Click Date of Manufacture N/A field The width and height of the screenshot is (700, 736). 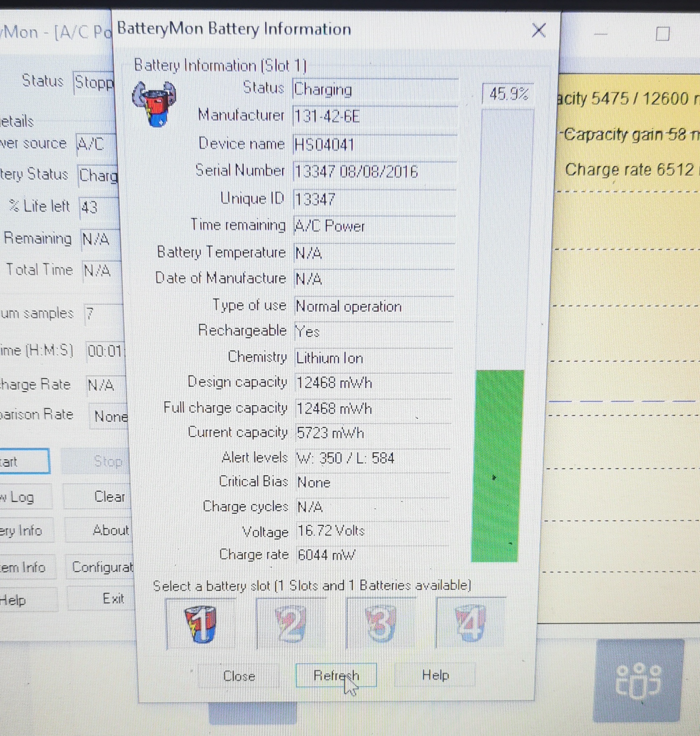pyautogui.click(x=374, y=279)
